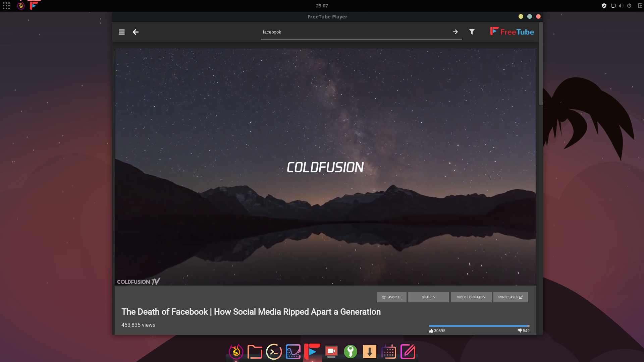Image resolution: width=644 pixels, height=362 pixels.
Task: Click the power tray icon
Action: [629, 6]
